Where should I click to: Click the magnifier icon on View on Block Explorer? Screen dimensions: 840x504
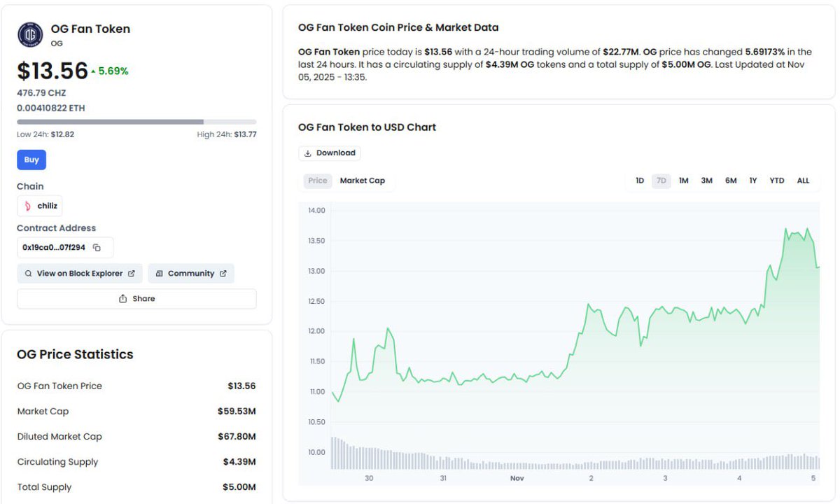(28, 274)
